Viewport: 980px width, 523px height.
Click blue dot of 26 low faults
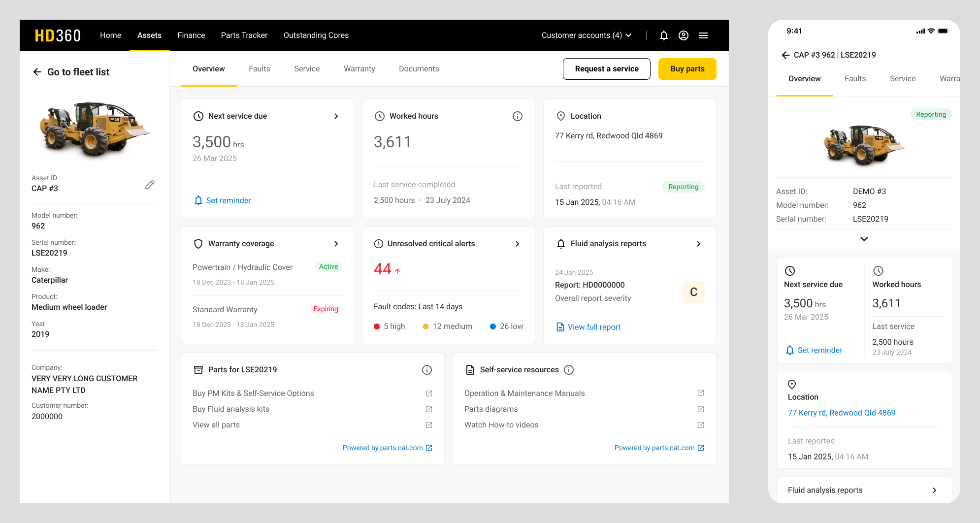click(x=493, y=327)
